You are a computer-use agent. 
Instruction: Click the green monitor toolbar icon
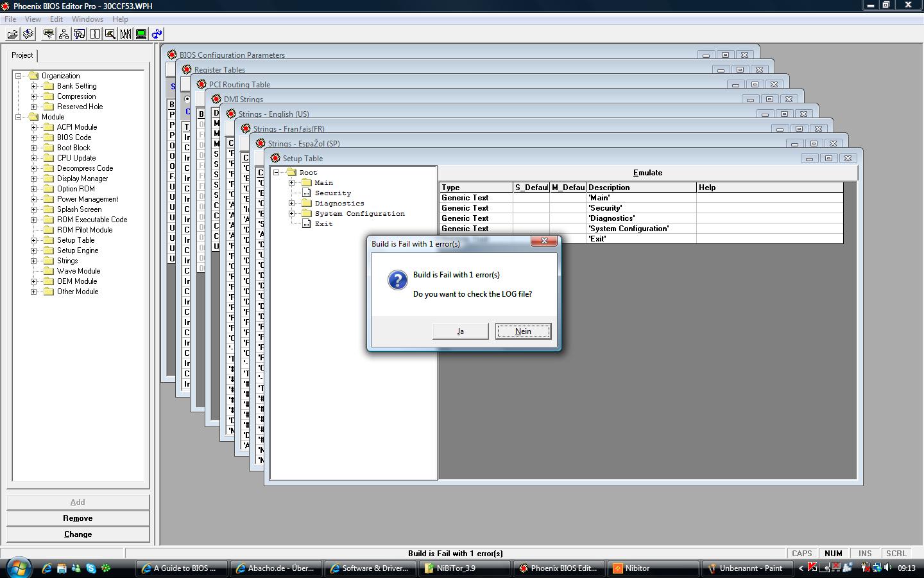coord(141,34)
